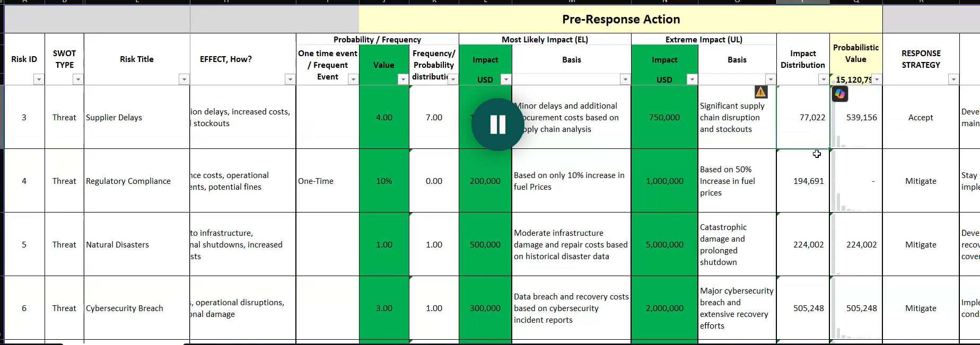Expand the Impact Distribution filter dropdown

coord(823,79)
